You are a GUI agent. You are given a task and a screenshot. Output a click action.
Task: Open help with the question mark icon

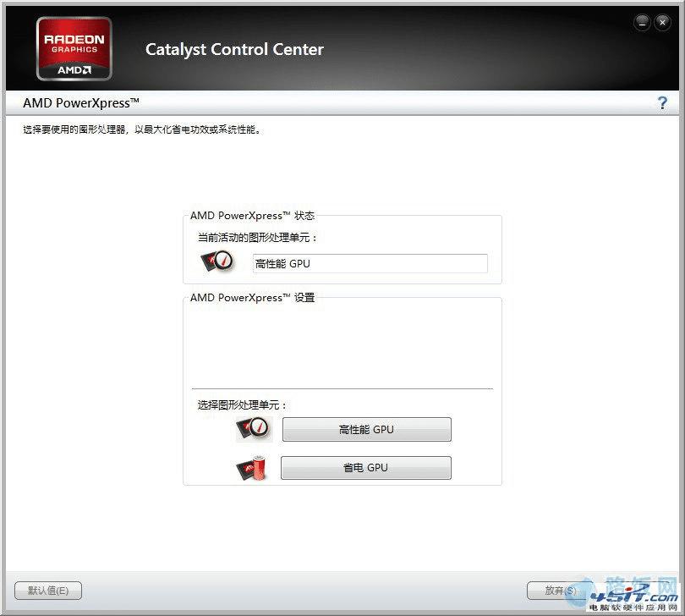[x=662, y=103]
